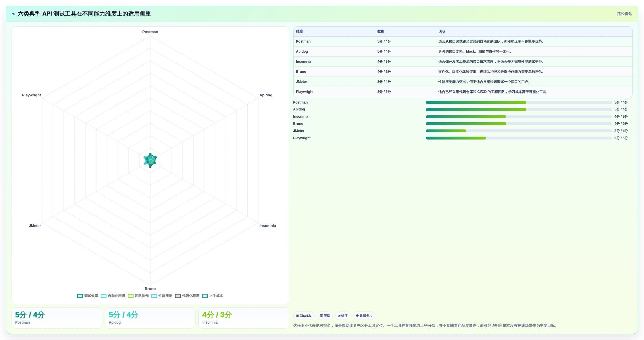Click the JMeter progress bar
Screen dimensions: 644x340
point(519,131)
